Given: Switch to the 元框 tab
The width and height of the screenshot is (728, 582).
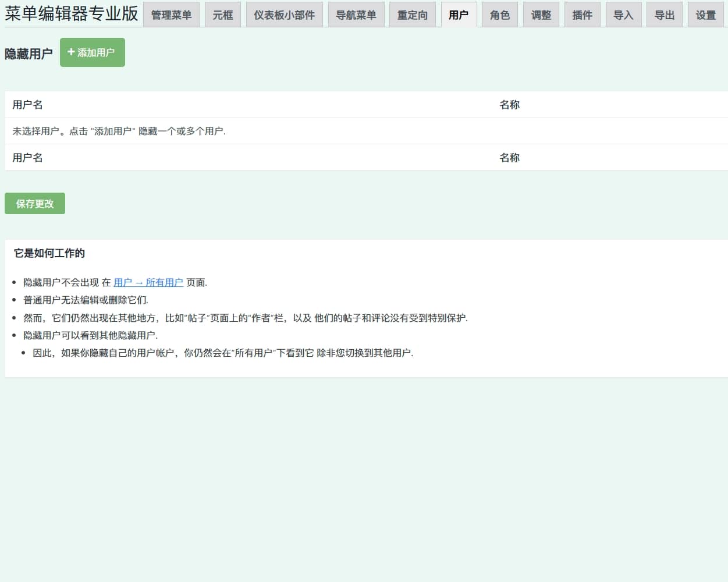Looking at the screenshot, I should click(x=222, y=15).
